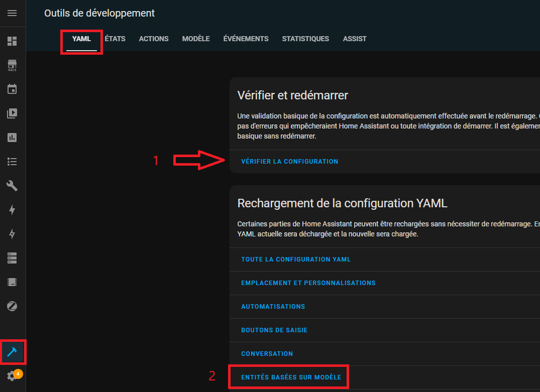Switch to the YAML tab
This screenshot has width=540, height=392.
pyautogui.click(x=81, y=39)
